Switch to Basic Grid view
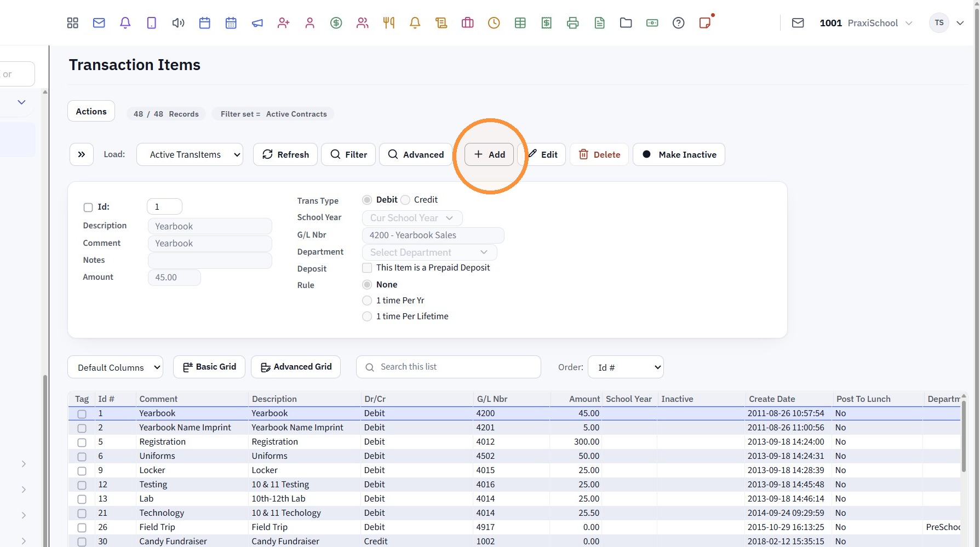 pyautogui.click(x=209, y=367)
